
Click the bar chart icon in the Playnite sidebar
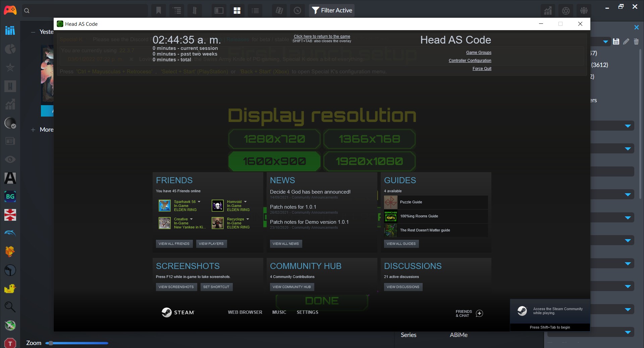coord(10,104)
